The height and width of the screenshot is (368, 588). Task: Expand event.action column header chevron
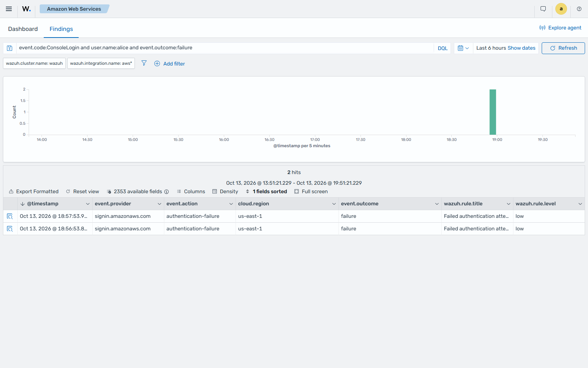click(x=231, y=204)
